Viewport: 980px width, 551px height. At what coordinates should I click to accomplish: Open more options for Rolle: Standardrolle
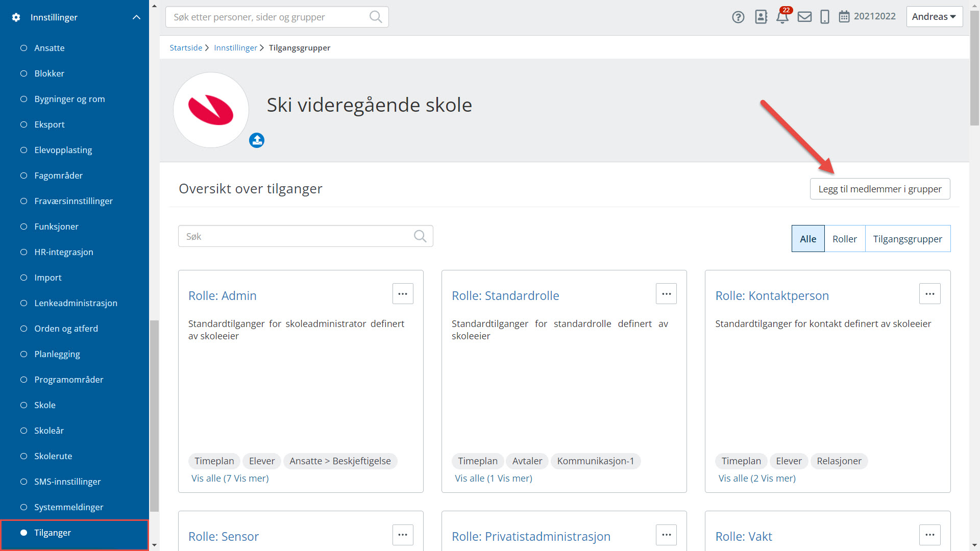(x=666, y=294)
